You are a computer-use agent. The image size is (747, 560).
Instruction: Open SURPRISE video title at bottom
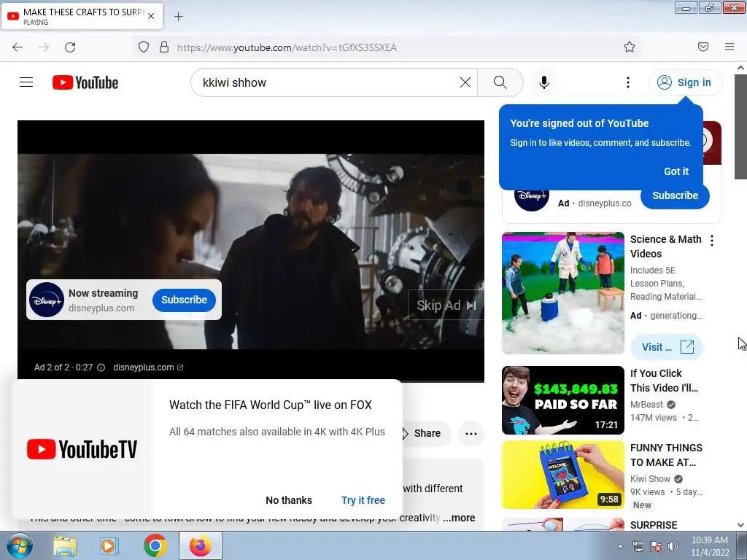654,525
